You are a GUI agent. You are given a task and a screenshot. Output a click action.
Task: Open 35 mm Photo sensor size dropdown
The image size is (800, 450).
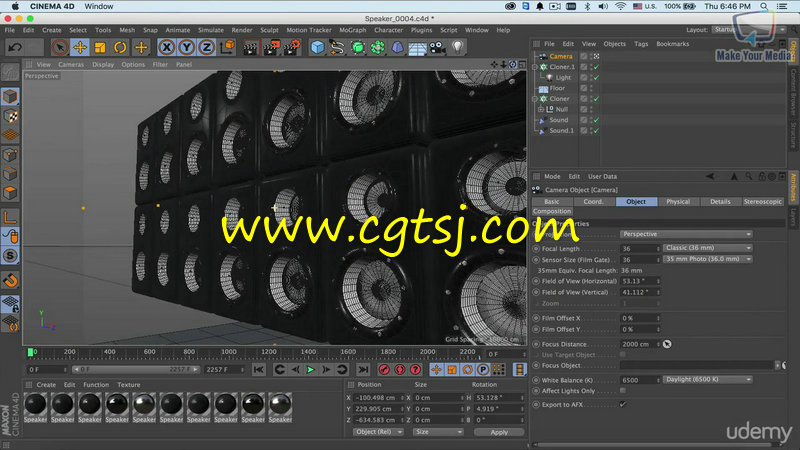point(708,259)
